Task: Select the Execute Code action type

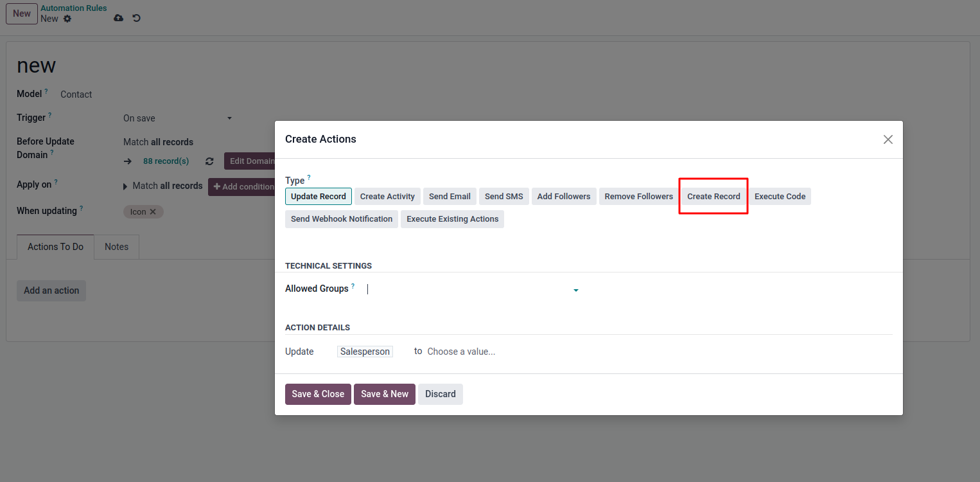Action: click(x=780, y=197)
